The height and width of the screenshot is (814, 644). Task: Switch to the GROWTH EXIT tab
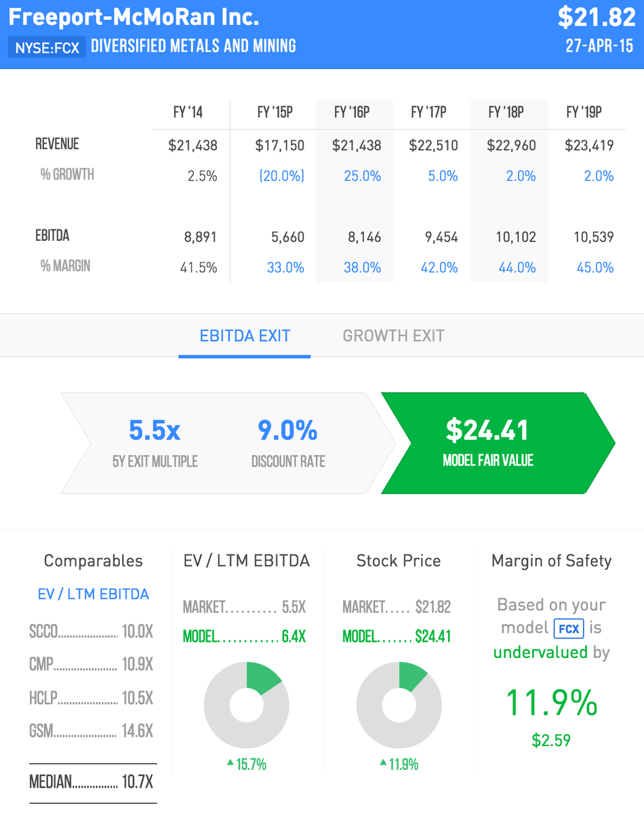(x=393, y=336)
